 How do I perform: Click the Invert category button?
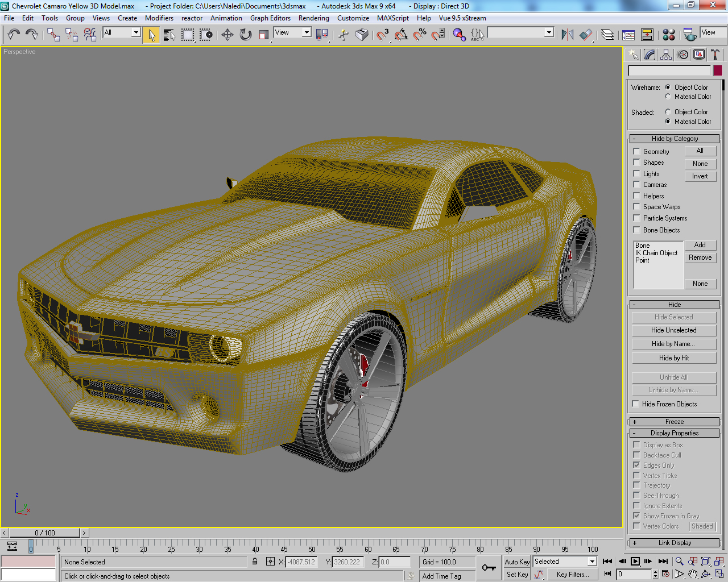[x=700, y=176]
